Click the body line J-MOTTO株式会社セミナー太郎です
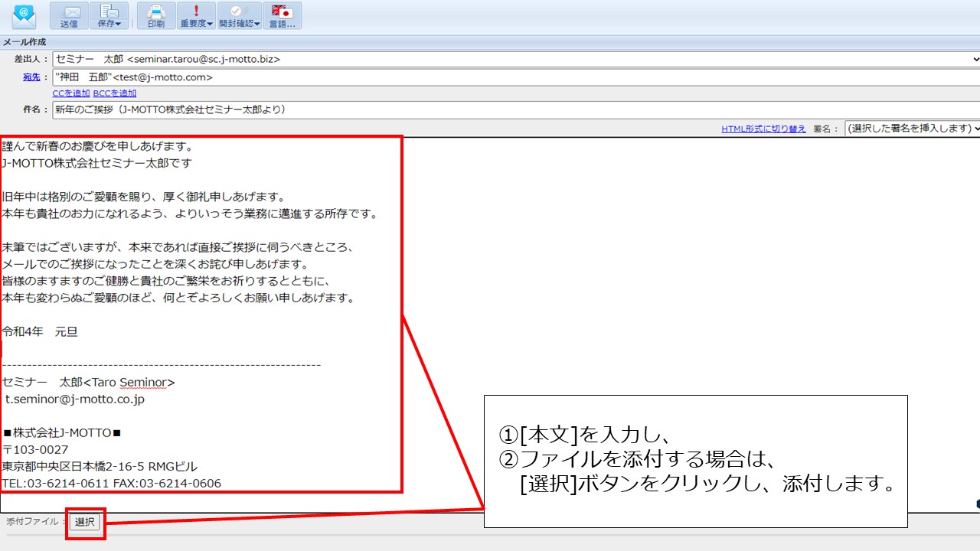This screenshot has width=980, height=551. [x=96, y=163]
